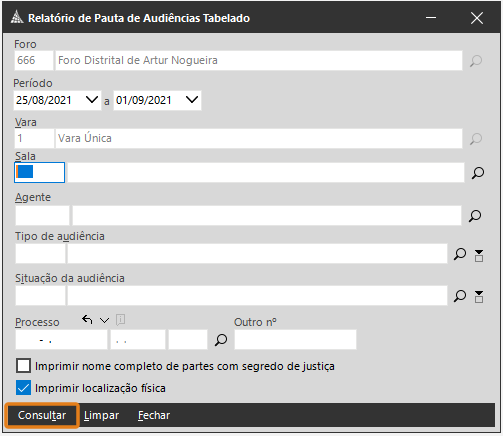Click the Foro search magnifier icon
The height and width of the screenshot is (436, 503).
476,61
